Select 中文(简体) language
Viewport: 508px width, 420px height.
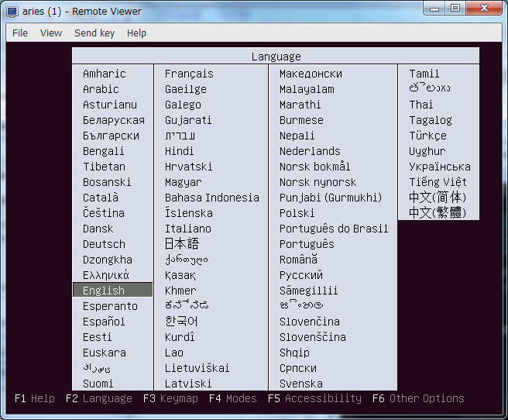(x=438, y=197)
